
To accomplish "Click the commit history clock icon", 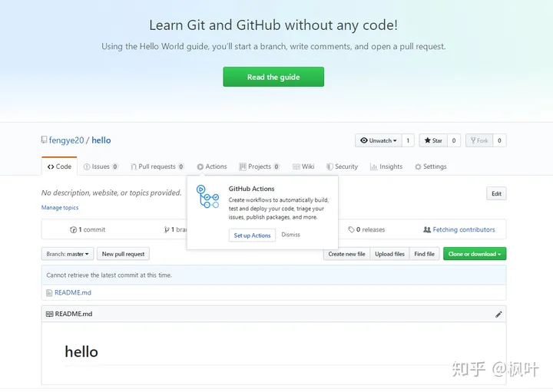I will [x=74, y=230].
